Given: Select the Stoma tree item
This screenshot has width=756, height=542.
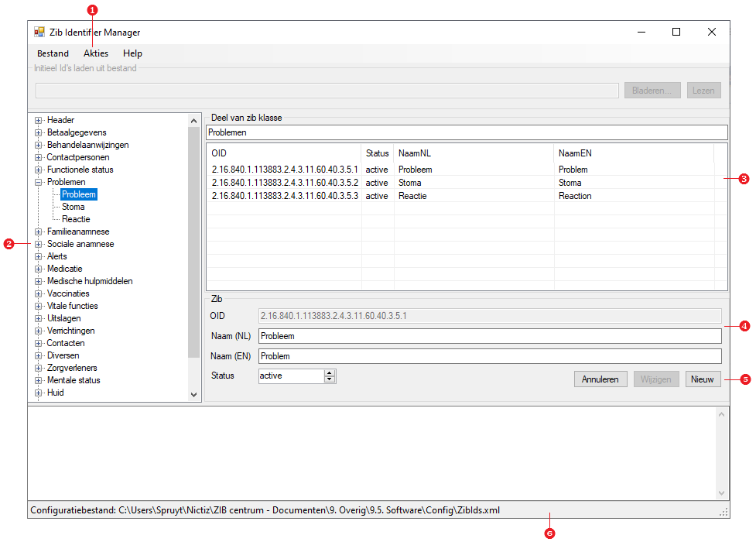Looking at the screenshot, I should point(74,207).
